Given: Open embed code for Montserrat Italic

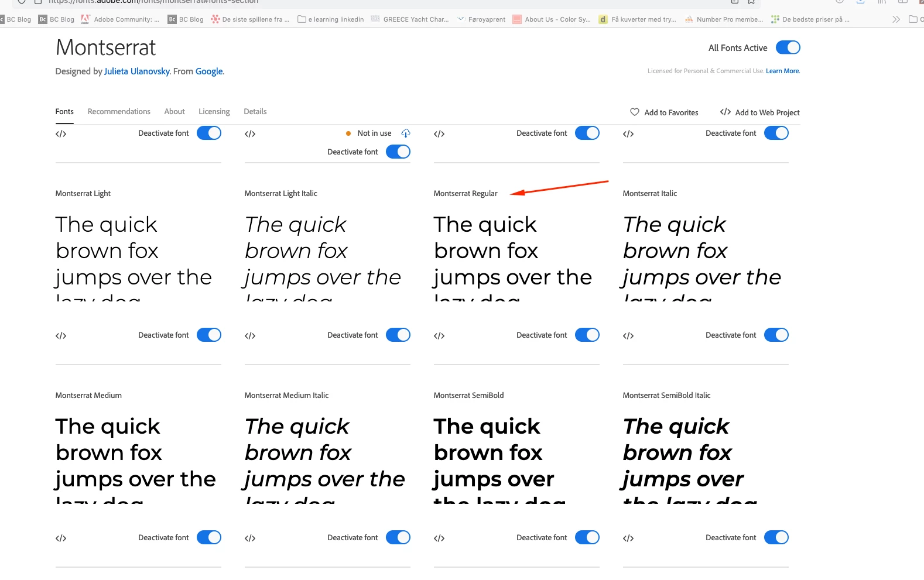Looking at the screenshot, I should (x=628, y=336).
